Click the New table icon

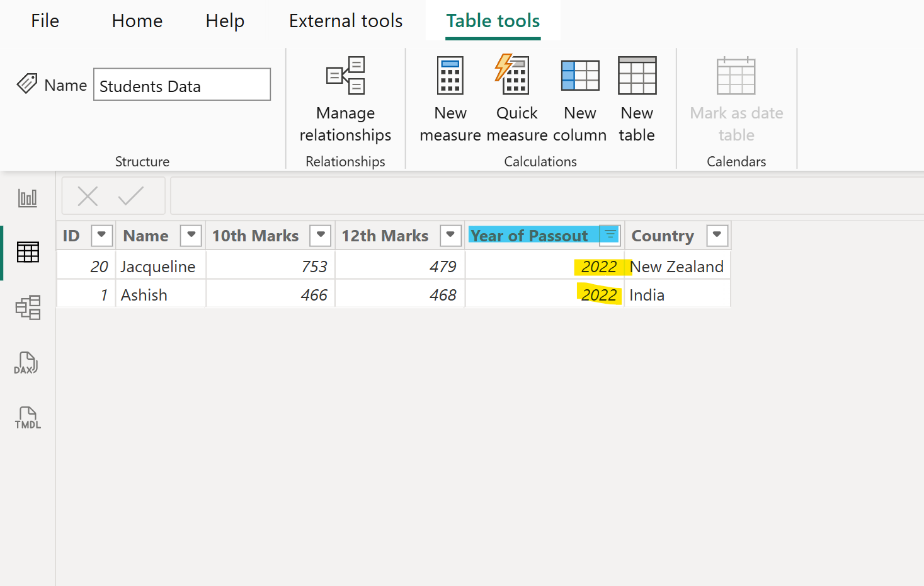(x=637, y=76)
